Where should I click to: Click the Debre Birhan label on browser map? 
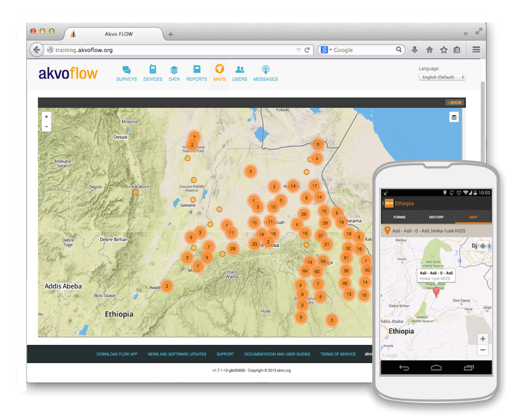[114, 239]
